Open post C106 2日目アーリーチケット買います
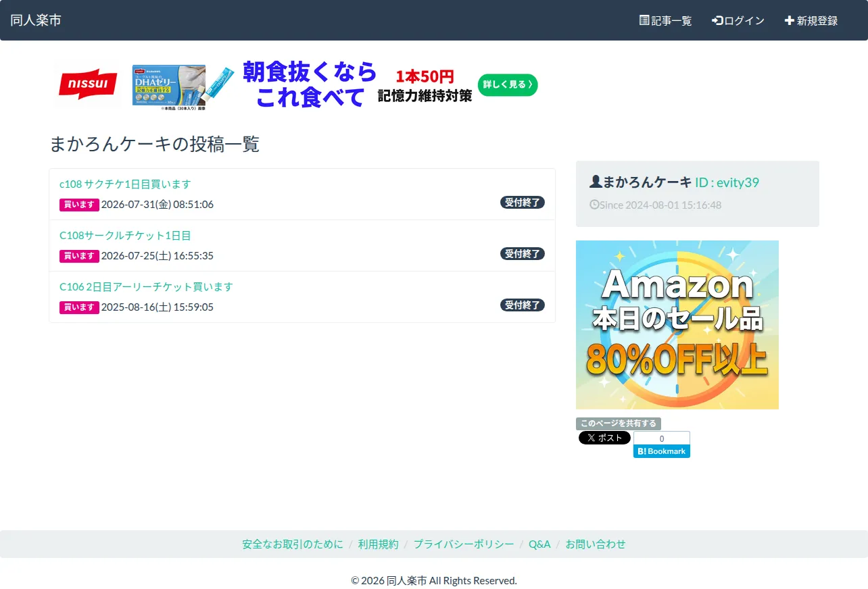The image size is (868, 589). (x=146, y=286)
